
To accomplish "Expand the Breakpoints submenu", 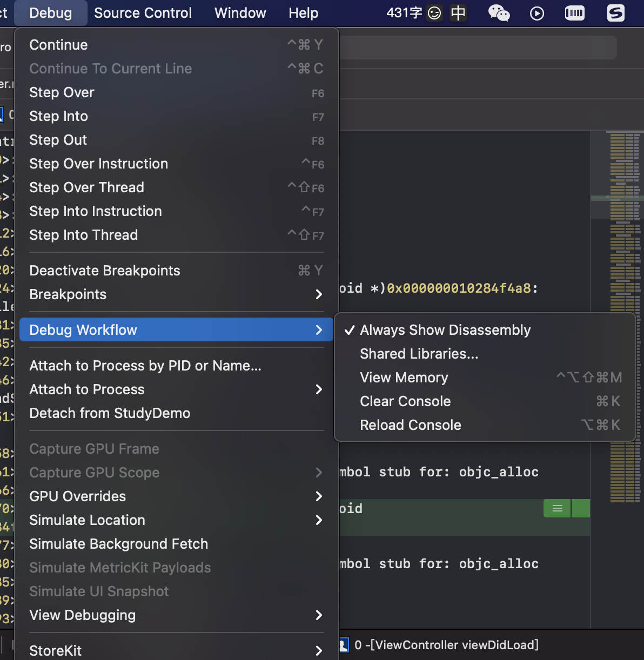I will click(x=176, y=294).
